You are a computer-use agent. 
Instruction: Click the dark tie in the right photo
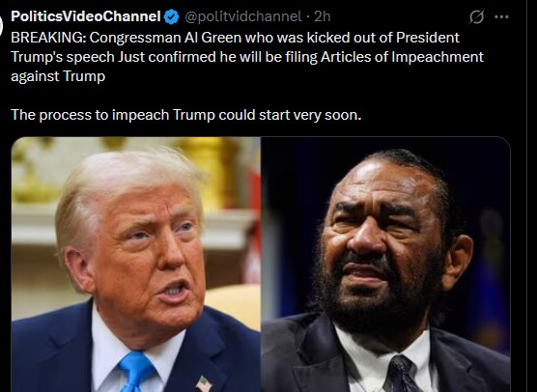(x=402, y=375)
